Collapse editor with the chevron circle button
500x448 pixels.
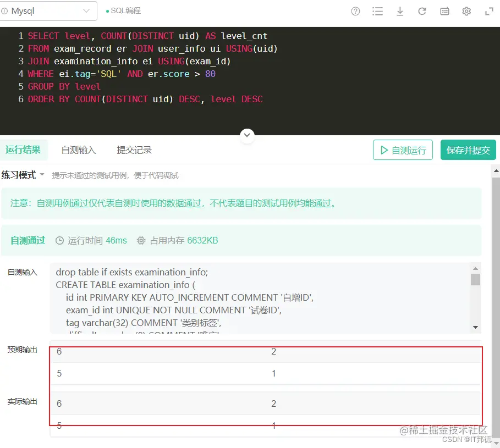coord(247,135)
